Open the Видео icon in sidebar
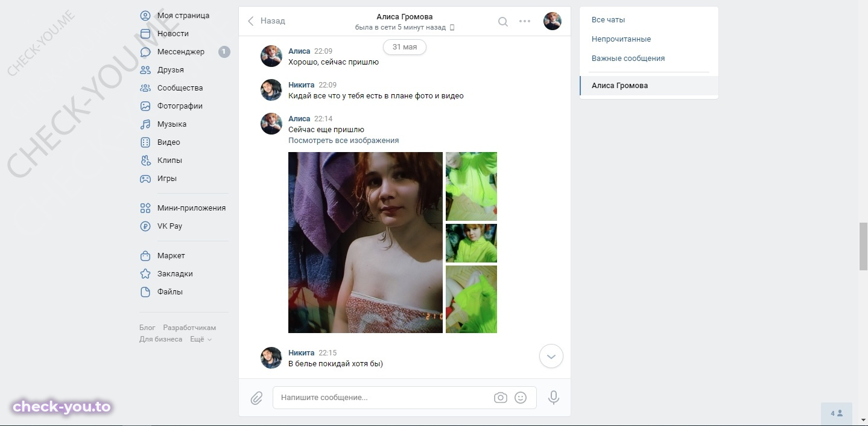868x426 pixels. (145, 142)
